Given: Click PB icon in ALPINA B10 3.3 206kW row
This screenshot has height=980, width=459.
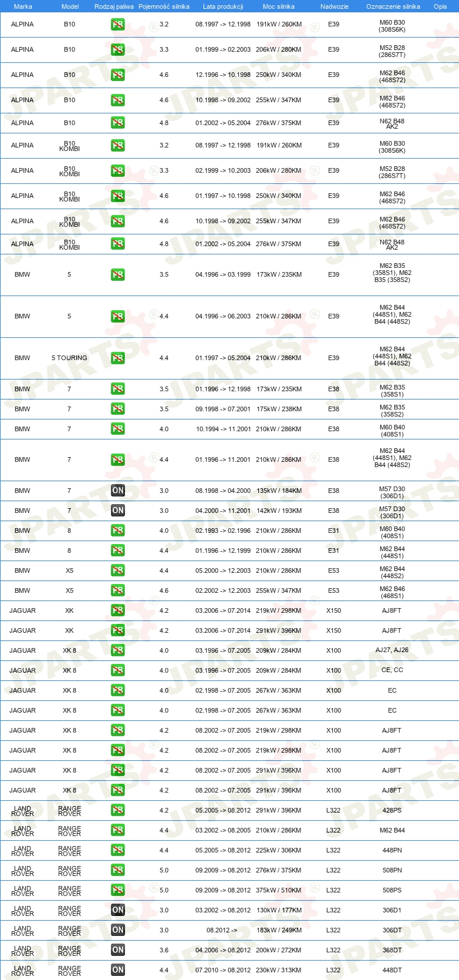Looking at the screenshot, I should 118,50.
